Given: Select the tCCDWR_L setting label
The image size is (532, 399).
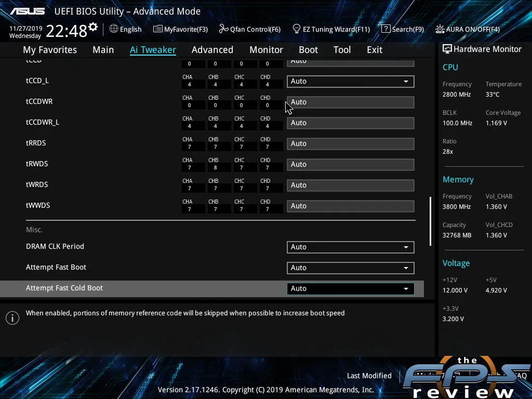Looking at the screenshot, I should click(x=43, y=122).
